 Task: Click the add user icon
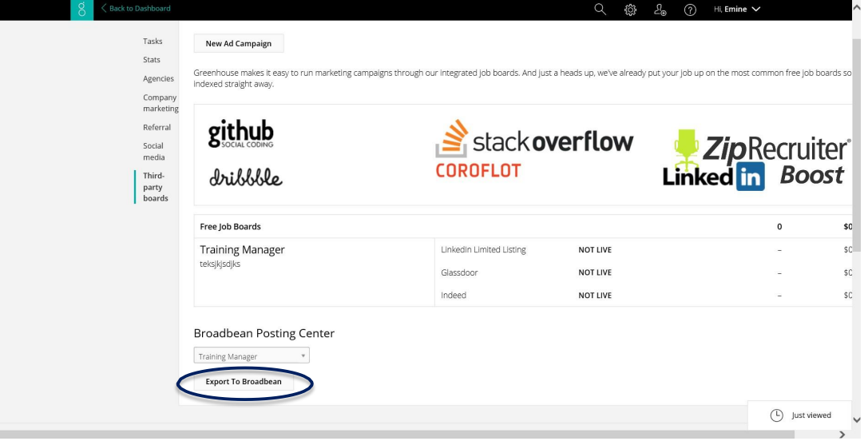tap(660, 10)
